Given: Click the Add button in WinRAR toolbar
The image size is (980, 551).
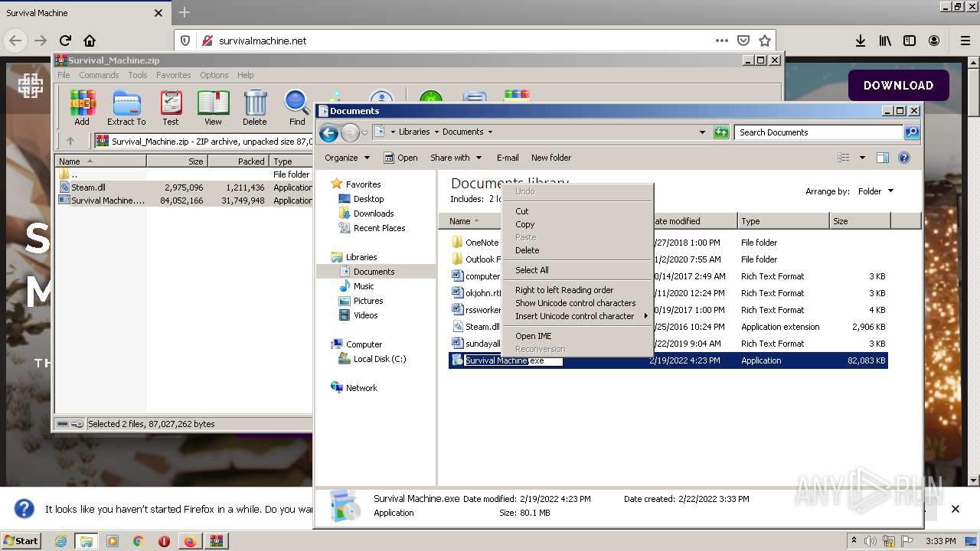Looking at the screenshot, I should [x=82, y=108].
